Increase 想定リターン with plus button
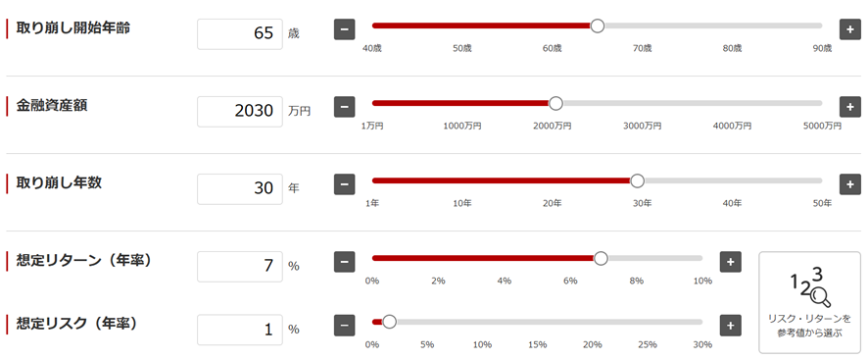This screenshot has width=868, height=359. pos(730,262)
